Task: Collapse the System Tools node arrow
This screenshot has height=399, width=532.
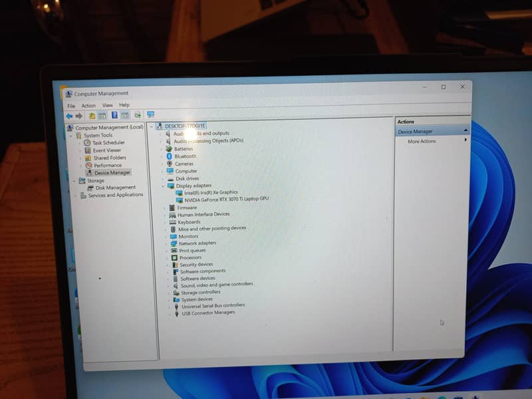Action: point(71,136)
